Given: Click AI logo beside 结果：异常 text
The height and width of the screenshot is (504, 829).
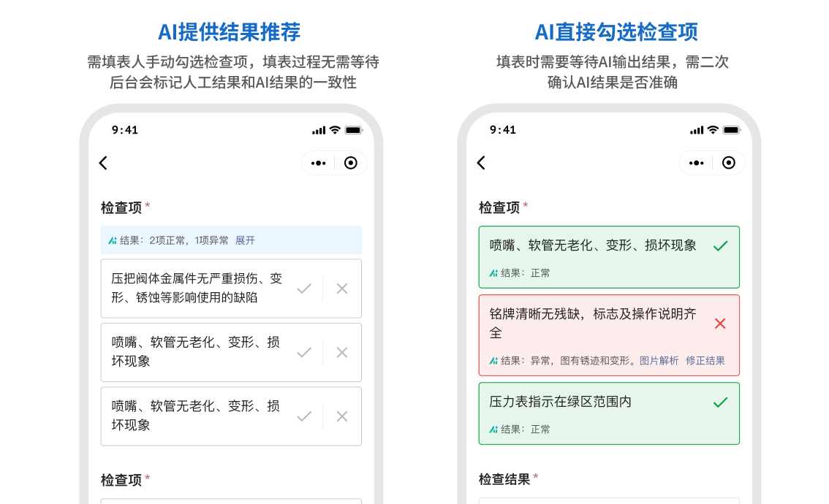Looking at the screenshot, I should click(493, 361).
